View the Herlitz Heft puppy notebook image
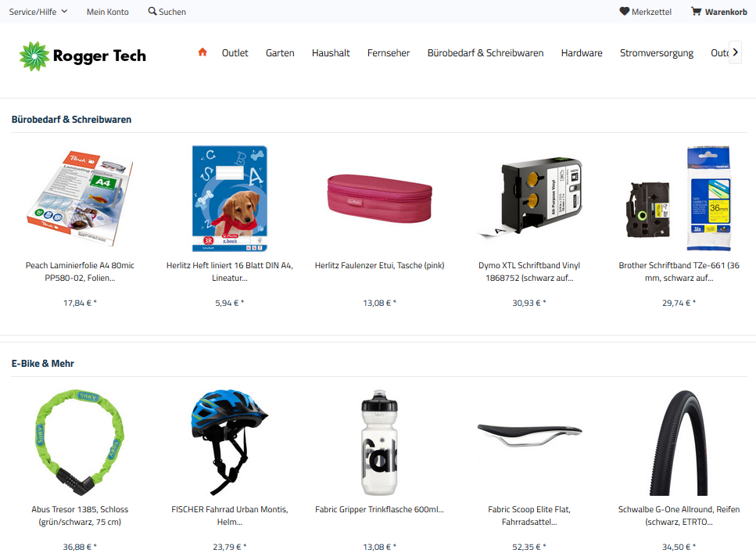The image size is (756, 560). click(x=230, y=198)
